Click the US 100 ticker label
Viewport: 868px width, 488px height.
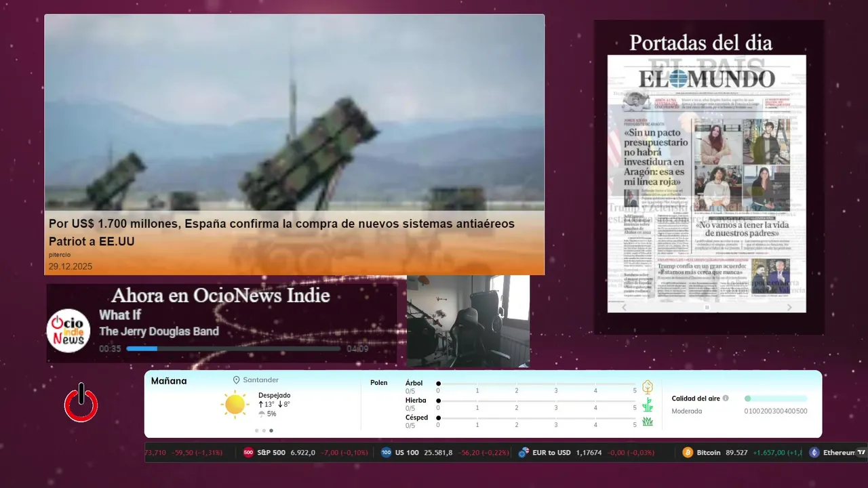point(407,453)
